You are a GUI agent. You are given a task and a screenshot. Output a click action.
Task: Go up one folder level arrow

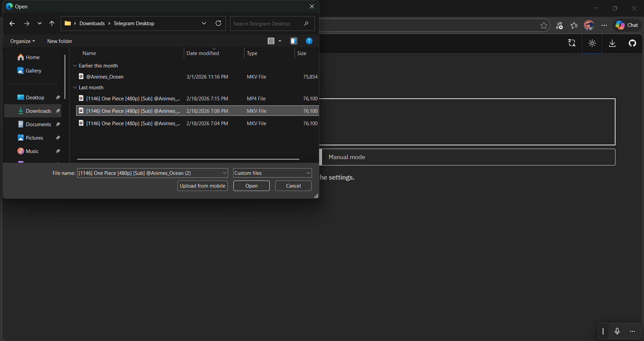(x=52, y=23)
